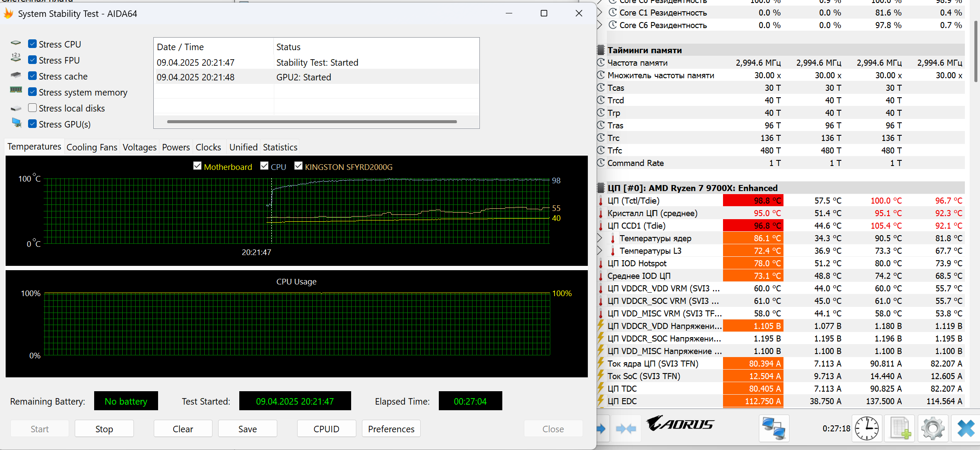Click the log list horizontal scrollbar
980x450 pixels.
pos(312,121)
